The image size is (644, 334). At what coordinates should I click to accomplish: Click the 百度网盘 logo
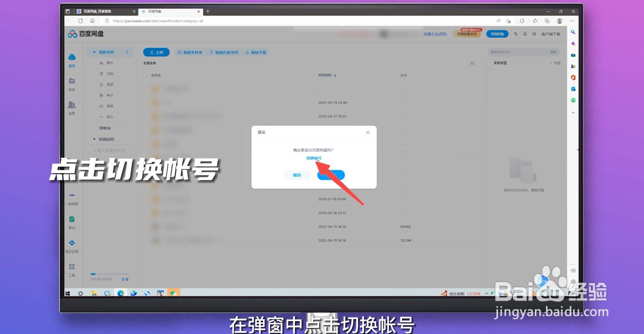click(85, 34)
